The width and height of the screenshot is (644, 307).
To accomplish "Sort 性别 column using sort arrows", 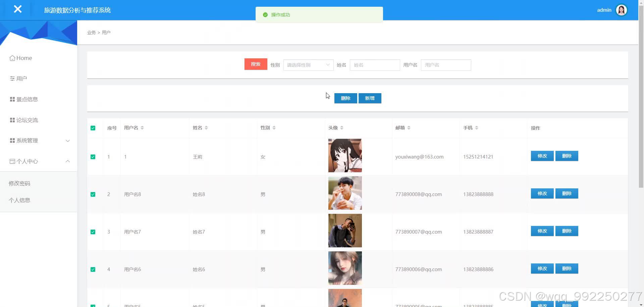I will 274,128.
